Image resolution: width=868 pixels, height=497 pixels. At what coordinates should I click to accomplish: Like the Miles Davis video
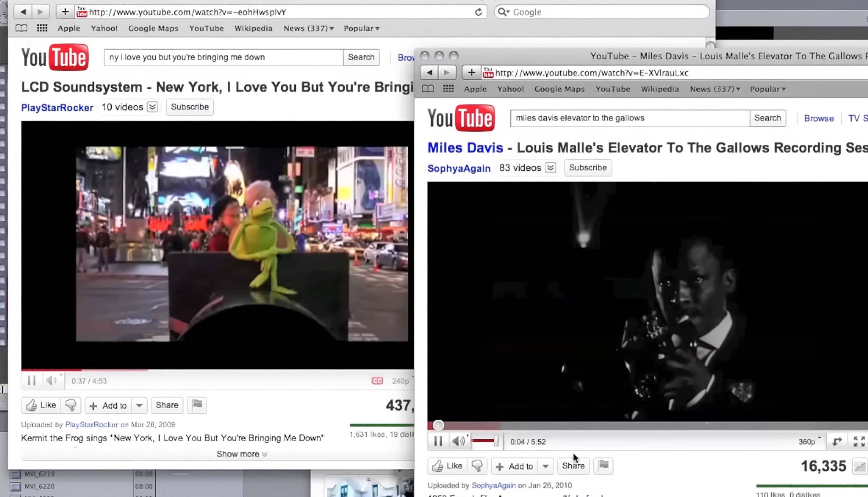[x=447, y=466]
